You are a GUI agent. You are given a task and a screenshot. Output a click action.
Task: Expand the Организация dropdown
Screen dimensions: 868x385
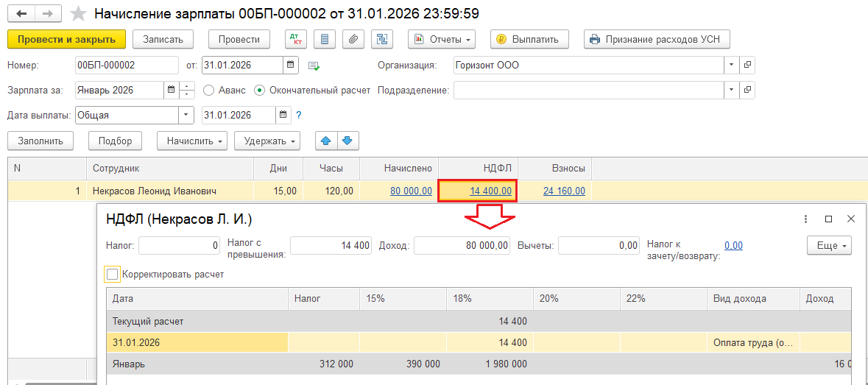point(732,66)
